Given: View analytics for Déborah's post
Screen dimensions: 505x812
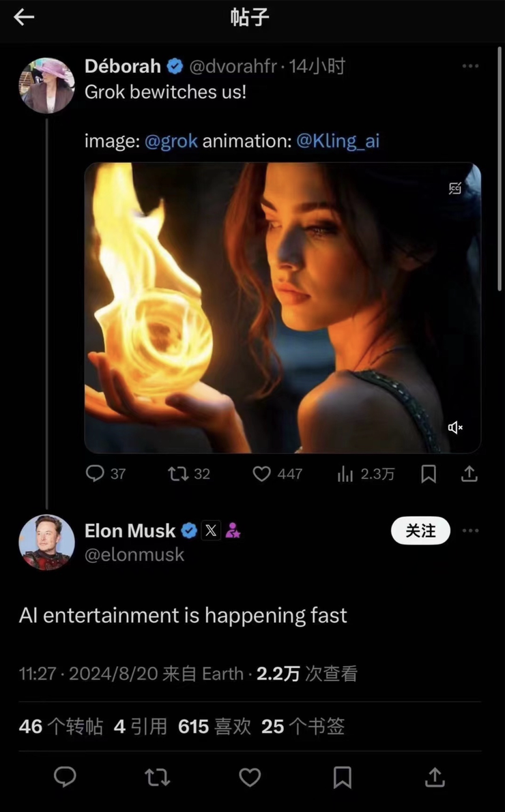Looking at the screenshot, I should 346,473.
